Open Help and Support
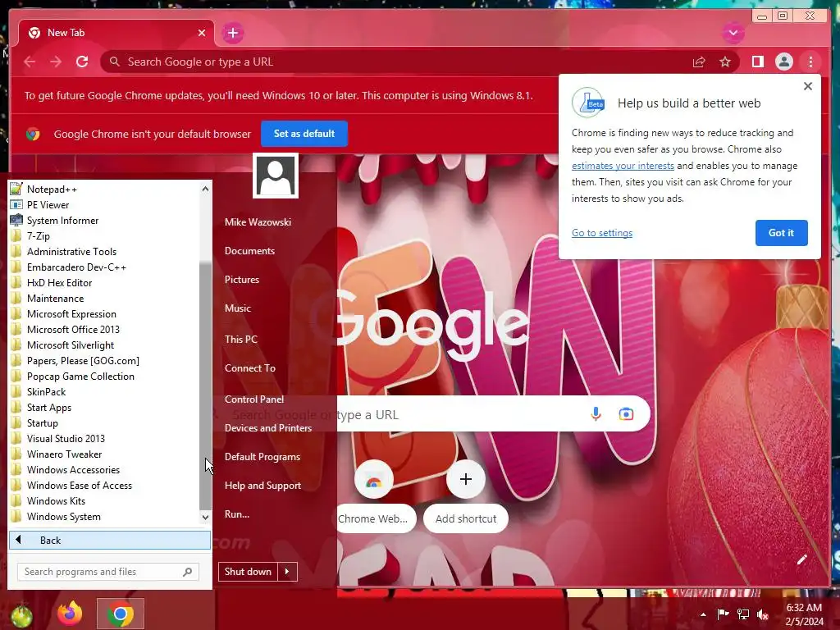The height and width of the screenshot is (630, 840). pos(262,486)
